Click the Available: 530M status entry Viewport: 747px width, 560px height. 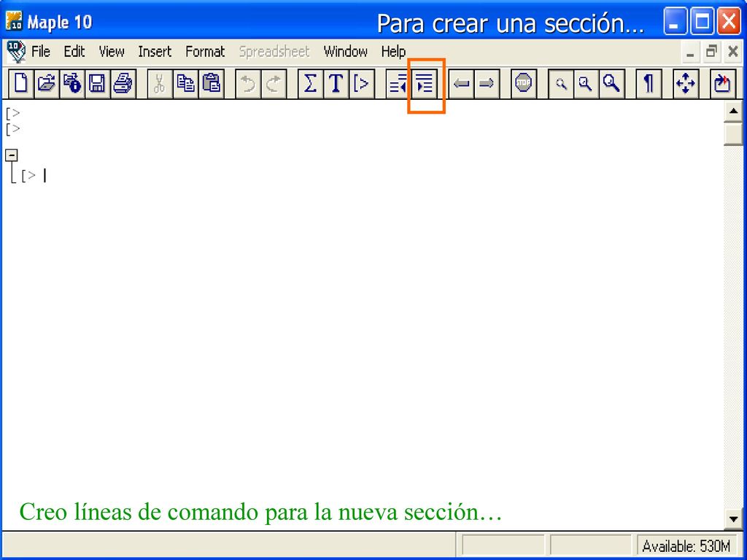click(x=686, y=545)
